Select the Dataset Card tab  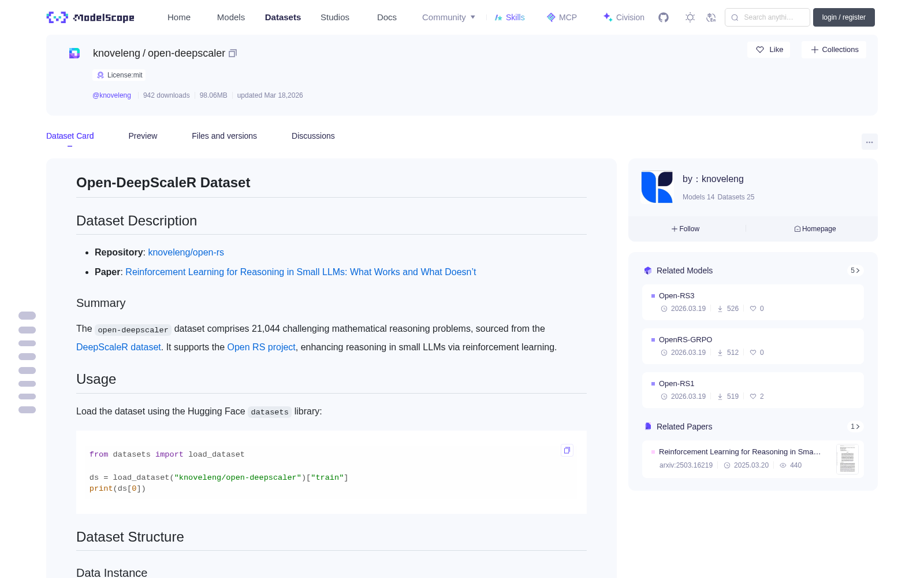point(70,136)
